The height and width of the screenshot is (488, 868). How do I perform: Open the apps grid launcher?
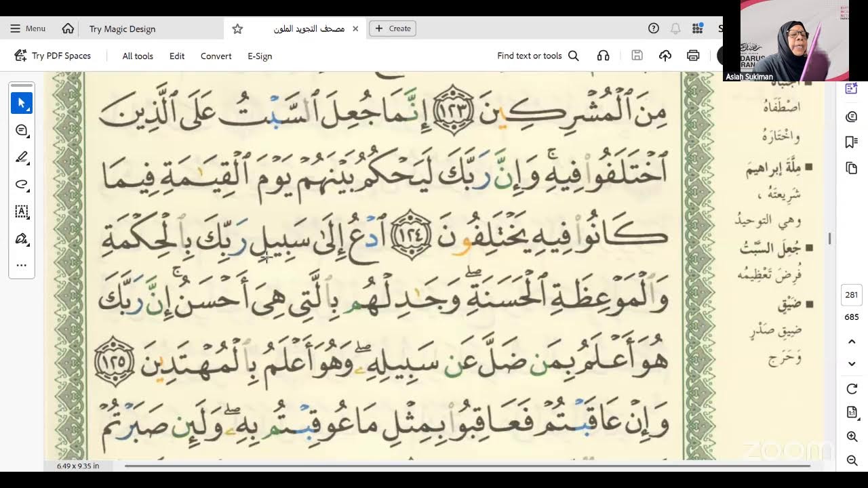pyautogui.click(x=697, y=28)
